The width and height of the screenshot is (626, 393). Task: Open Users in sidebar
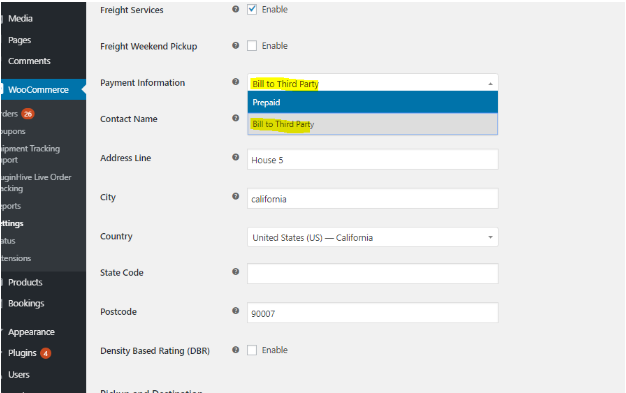click(19, 375)
